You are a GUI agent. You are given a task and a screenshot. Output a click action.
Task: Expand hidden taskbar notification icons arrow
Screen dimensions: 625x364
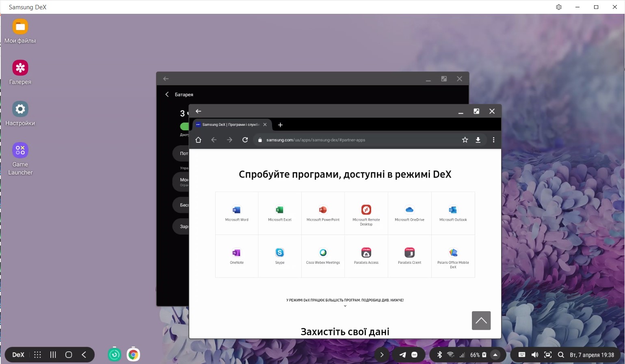point(382,355)
